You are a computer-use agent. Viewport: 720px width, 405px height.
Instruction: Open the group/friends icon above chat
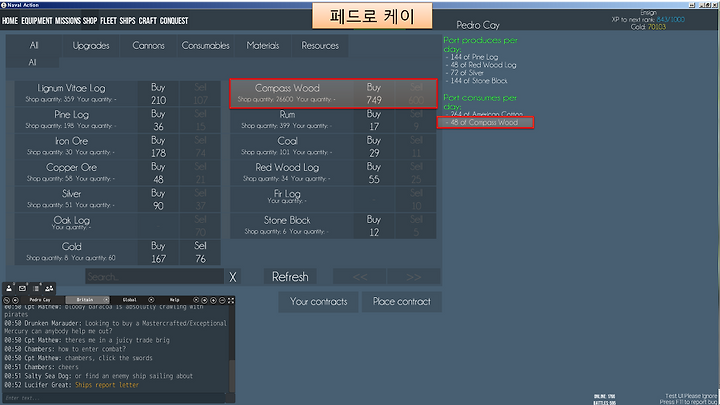pyautogui.click(x=49, y=288)
